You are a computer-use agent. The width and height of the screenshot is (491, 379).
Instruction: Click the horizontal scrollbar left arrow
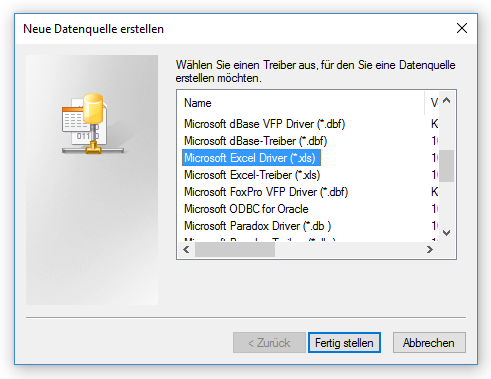tap(186, 249)
